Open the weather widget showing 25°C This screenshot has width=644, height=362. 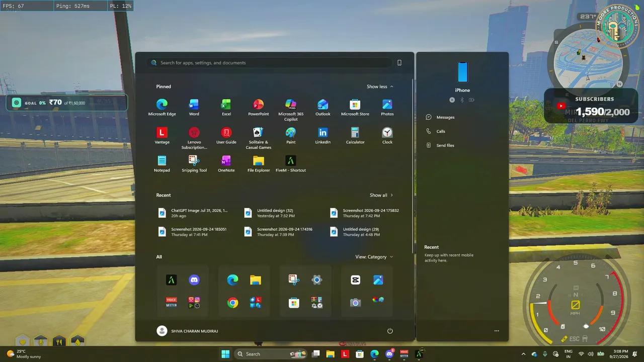coord(24,354)
